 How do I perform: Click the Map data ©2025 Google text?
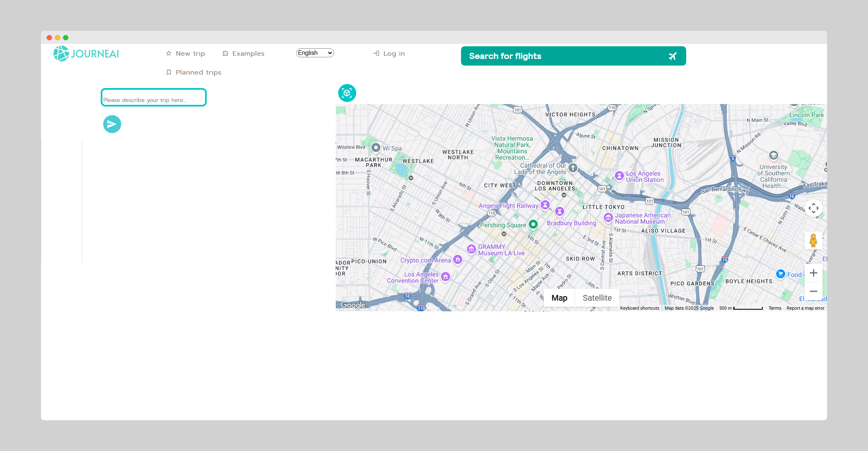pyautogui.click(x=689, y=308)
